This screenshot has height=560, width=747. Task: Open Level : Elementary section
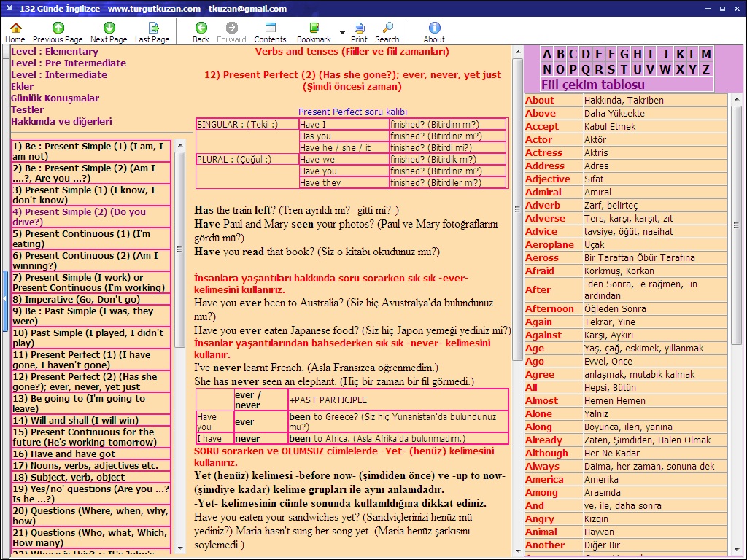coord(55,52)
